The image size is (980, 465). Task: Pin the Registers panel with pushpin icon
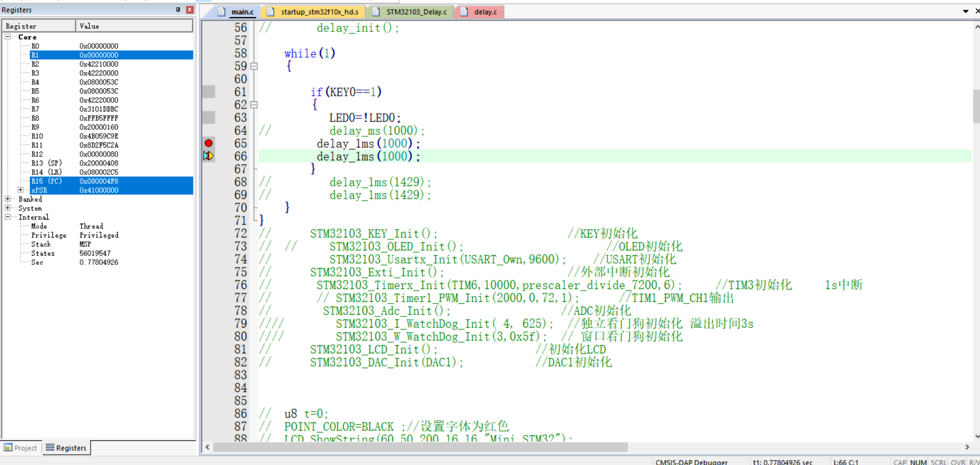(178, 10)
